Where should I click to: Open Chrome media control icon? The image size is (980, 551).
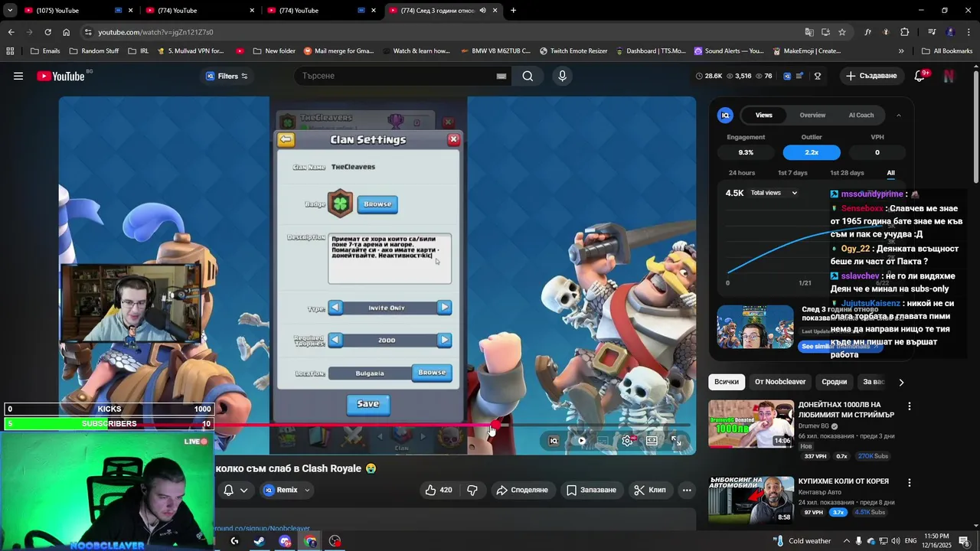click(932, 32)
